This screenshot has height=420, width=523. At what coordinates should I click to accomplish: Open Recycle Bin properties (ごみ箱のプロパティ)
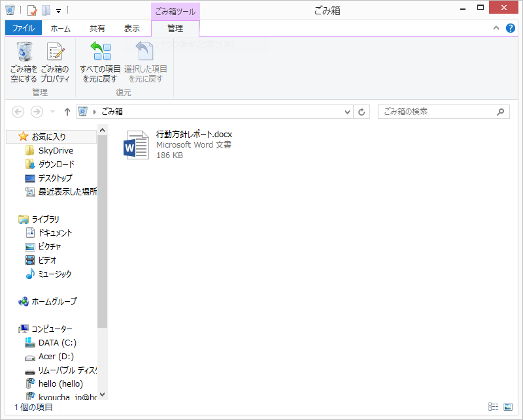tap(55, 61)
